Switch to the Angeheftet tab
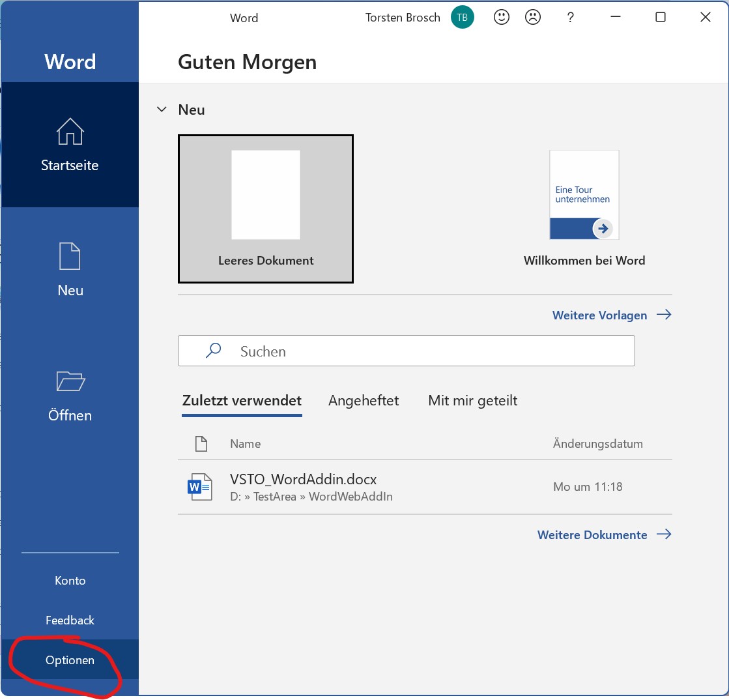This screenshot has width=729, height=700. (x=363, y=400)
